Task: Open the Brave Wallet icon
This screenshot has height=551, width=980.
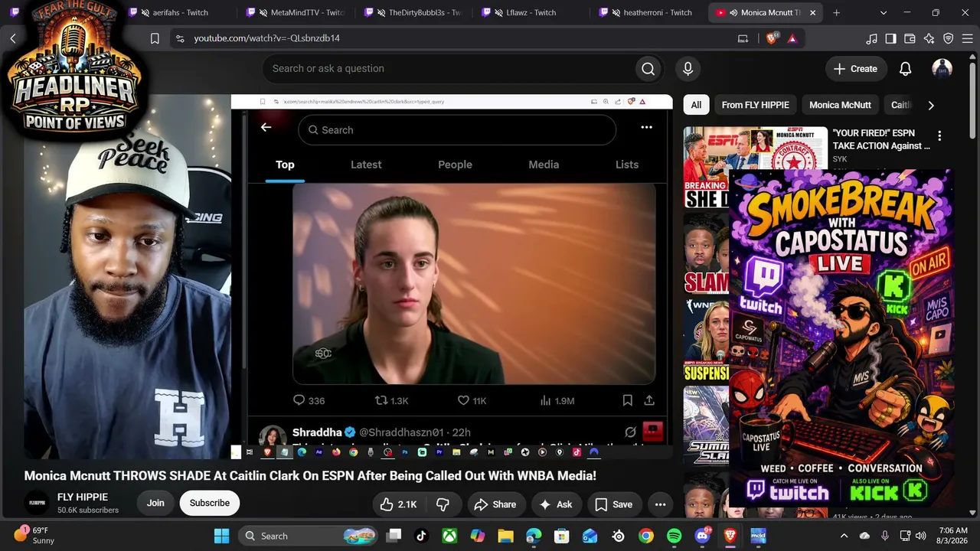Action: (910, 38)
